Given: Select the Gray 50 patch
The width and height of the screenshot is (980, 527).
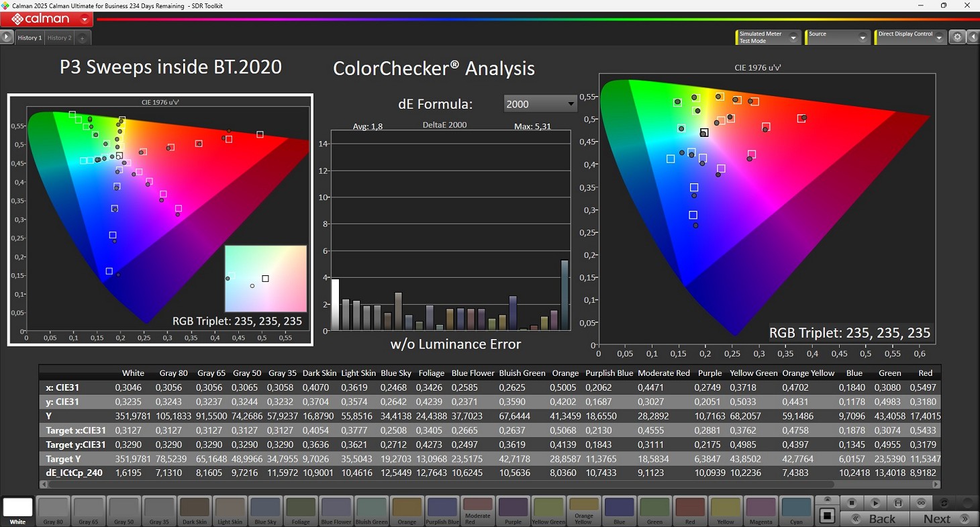Looking at the screenshot, I should pyautogui.click(x=124, y=511).
